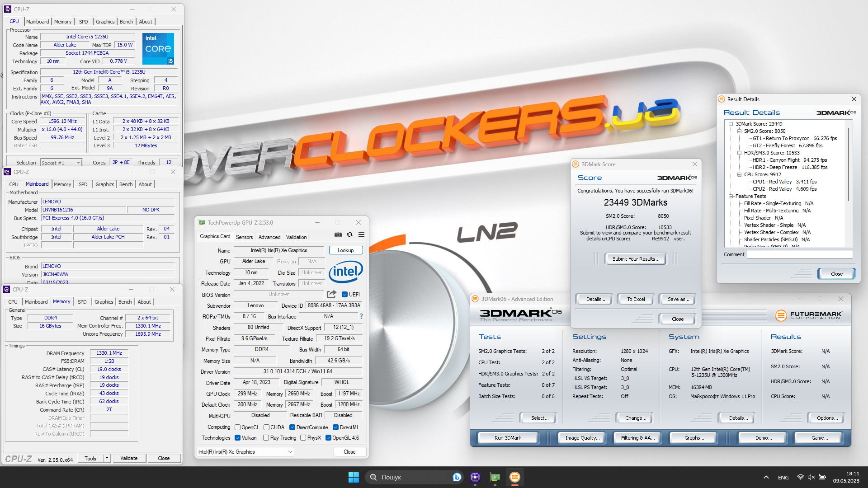This screenshot has height=488, width=868.
Task: Open Windows Start menu
Action: tap(354, 477)
